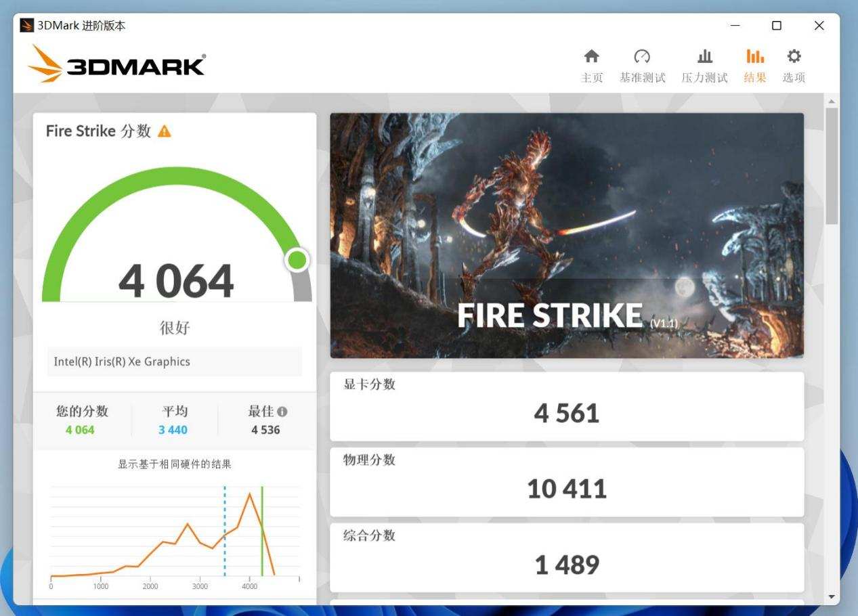Open the 基准测试 benchmarks gauge icon

pos(642,57)
